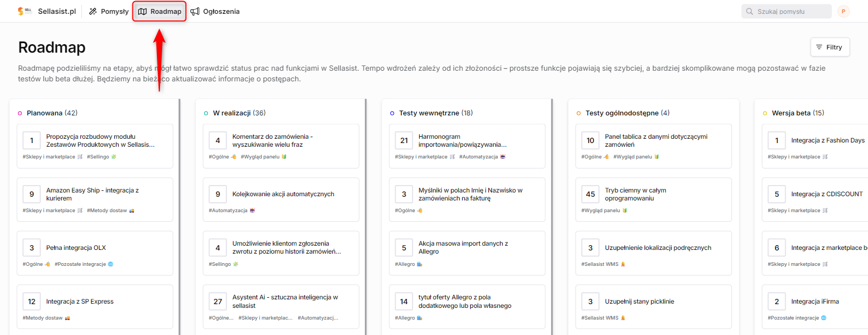Click the Ogłoszenia megaphone icon
Screen dimensions: 868x335
(195, 11)
